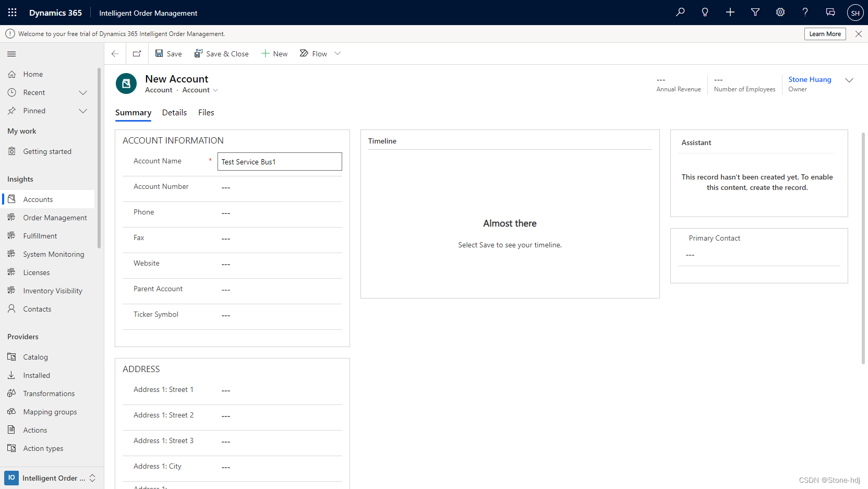
Task: Open the chat feedback icon
Action: (830, 12)
